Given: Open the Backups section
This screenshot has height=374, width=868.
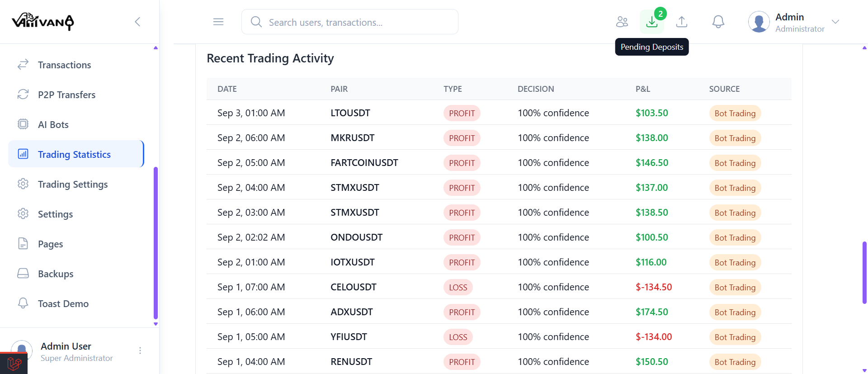Looking at the screenshot, I should 55,274.
